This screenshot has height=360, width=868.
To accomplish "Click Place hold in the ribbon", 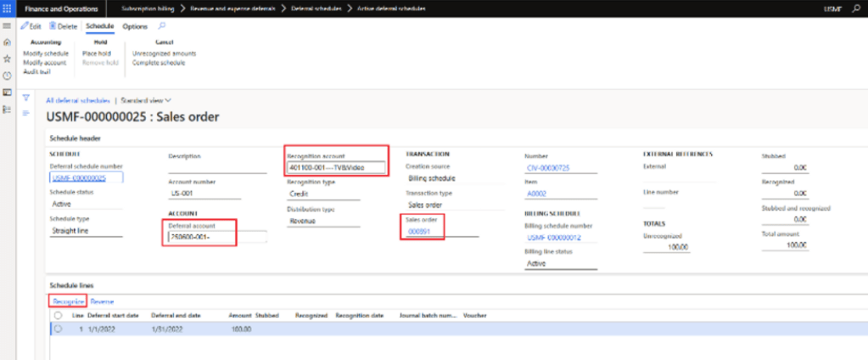I will 96,53.
